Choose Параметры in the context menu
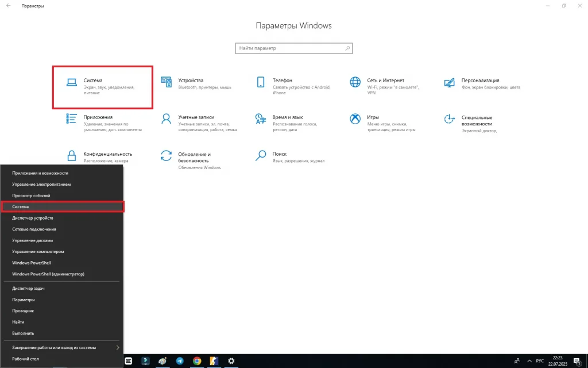The height and width of the screenshot is (368, 588). [x=61, y=300]
